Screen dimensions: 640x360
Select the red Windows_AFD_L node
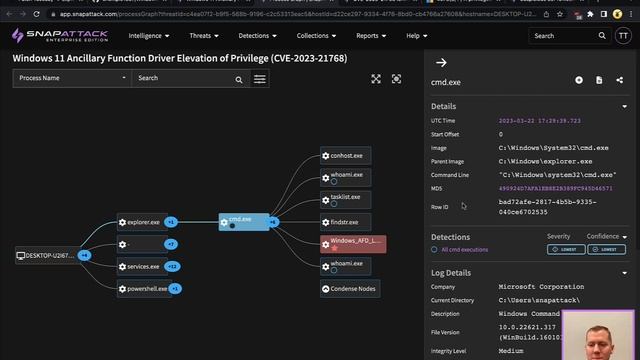click(x=353, y=244)
